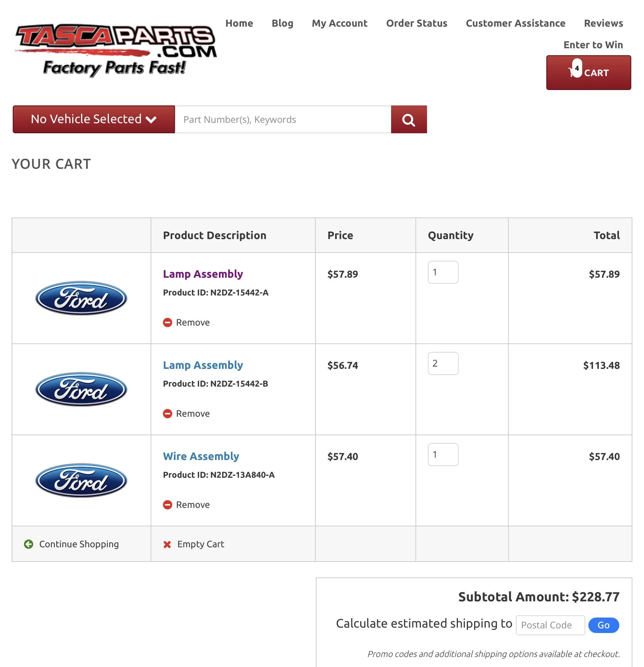Click the green Continue Shopping arrow icon
The image size is (644, 667).
(29, 544)
